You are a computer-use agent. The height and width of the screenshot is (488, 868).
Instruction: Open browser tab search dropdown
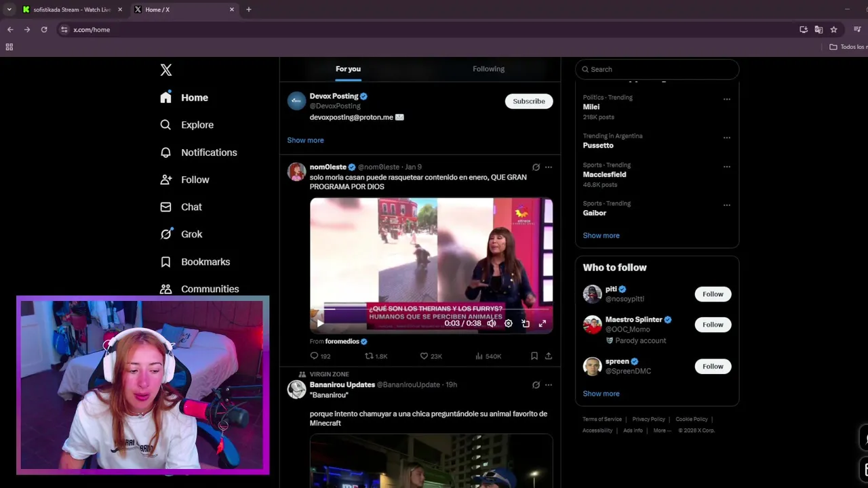click(x=9, y=9)
